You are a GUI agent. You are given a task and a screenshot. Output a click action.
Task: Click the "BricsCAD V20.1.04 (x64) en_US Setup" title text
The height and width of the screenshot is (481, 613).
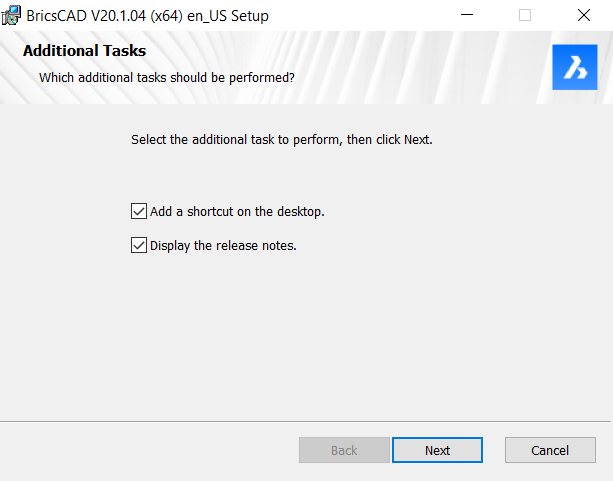pyautogui.click(x=147, y=16)
